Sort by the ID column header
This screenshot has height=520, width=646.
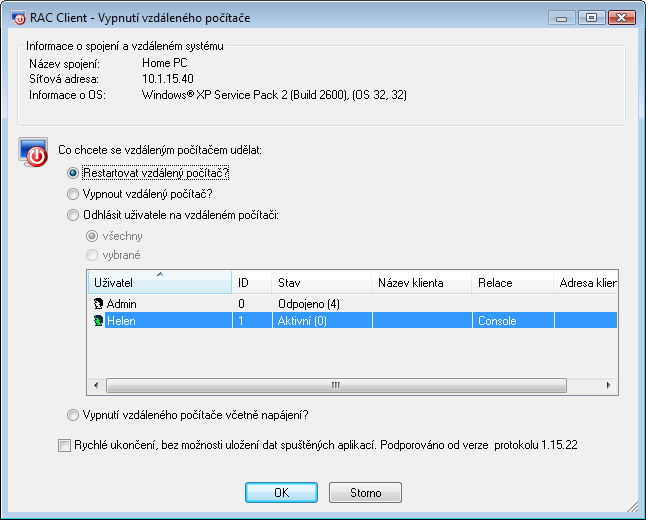click(252, 282)
